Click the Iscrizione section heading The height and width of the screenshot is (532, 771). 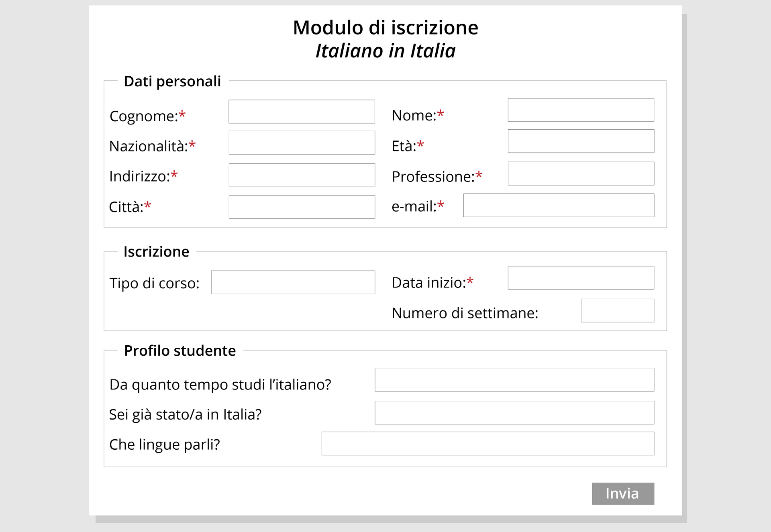(156, 251)
